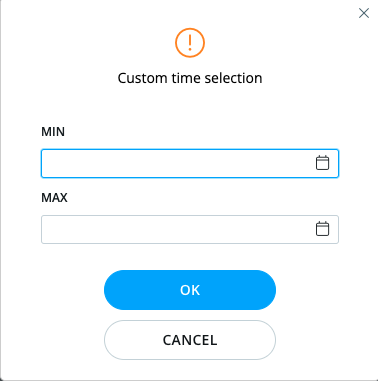Image resolution: width=378 pixels, height=381 pixels.
Task: Click the MIN field label
Action: (53, 132)
